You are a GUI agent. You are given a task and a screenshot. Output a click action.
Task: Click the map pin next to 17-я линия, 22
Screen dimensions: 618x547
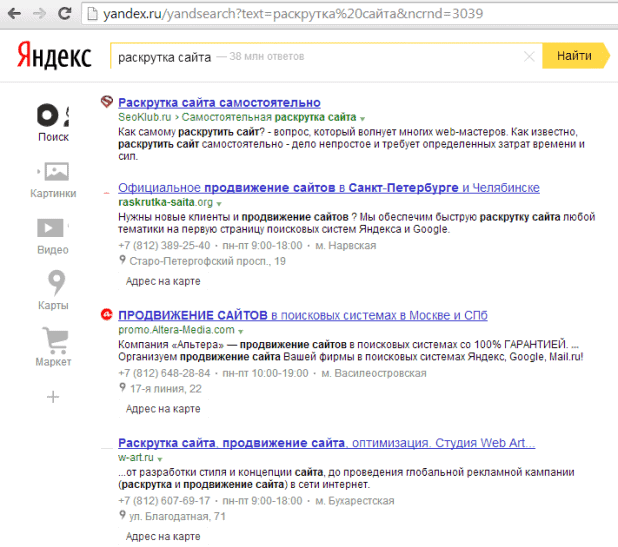pos(123,388)
